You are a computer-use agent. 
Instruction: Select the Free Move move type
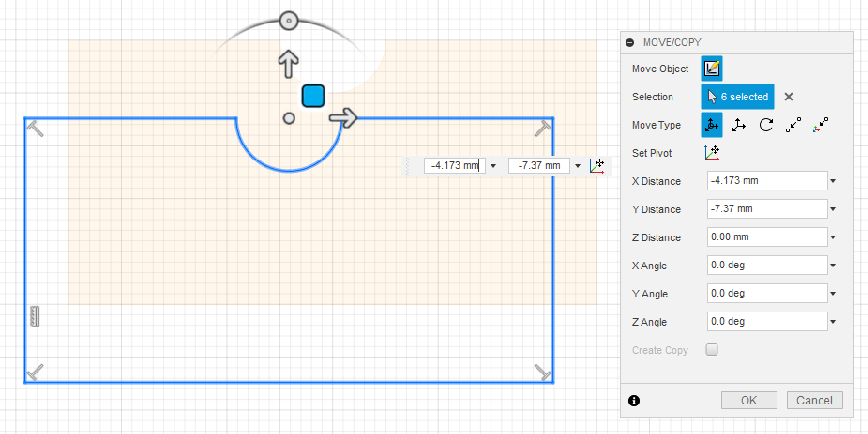tap(711, 125)
